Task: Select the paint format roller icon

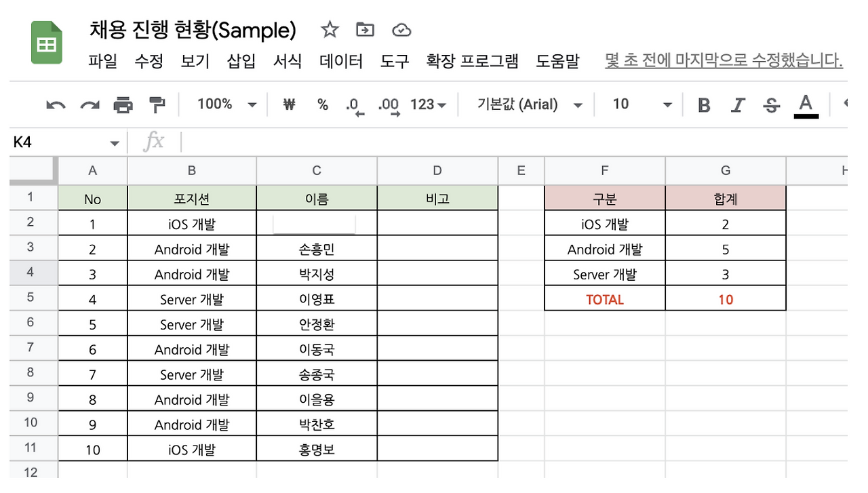Action: [x=157, y=104]
